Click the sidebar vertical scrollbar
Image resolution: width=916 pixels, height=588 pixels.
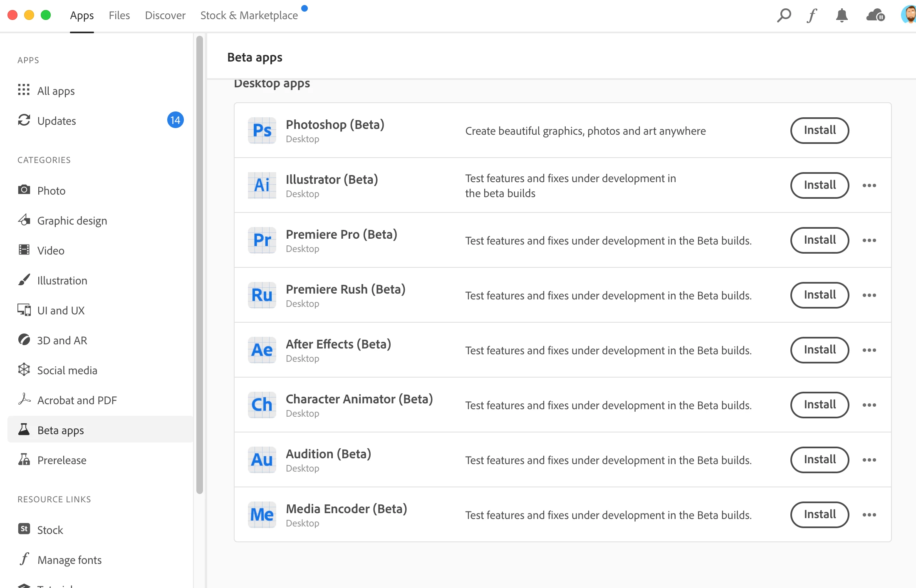[x=200, y=264]
